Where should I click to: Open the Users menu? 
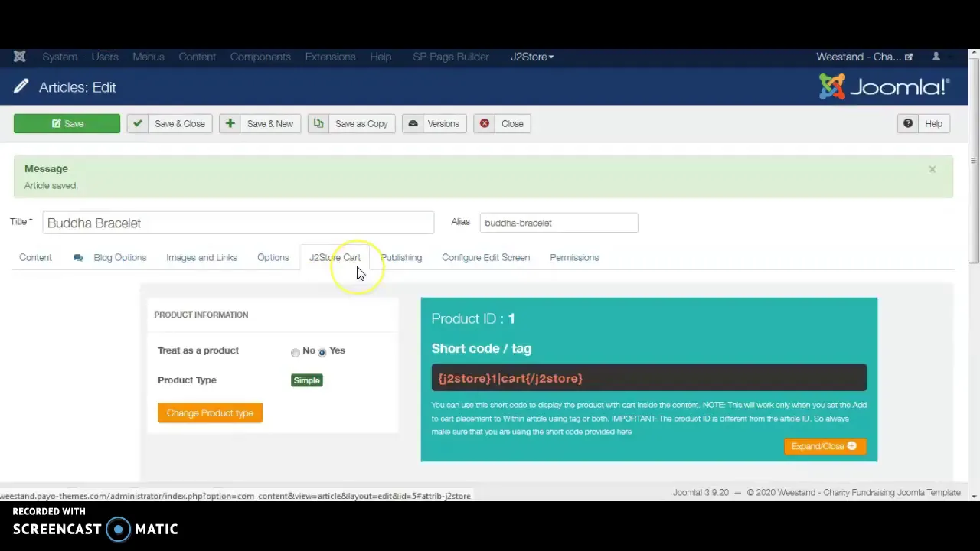tap(105, 57)
